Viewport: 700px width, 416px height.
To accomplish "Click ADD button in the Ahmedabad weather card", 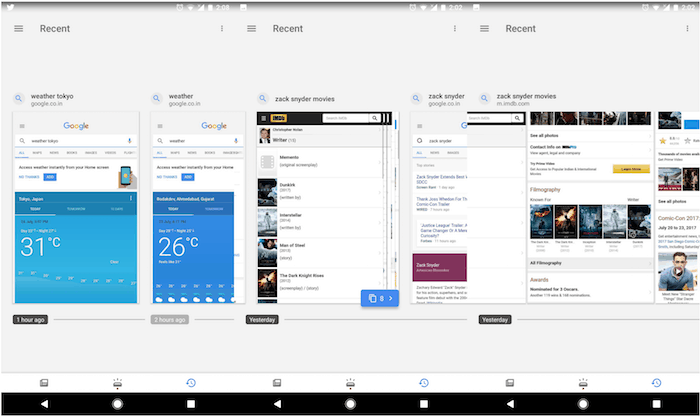I will 188,177.
